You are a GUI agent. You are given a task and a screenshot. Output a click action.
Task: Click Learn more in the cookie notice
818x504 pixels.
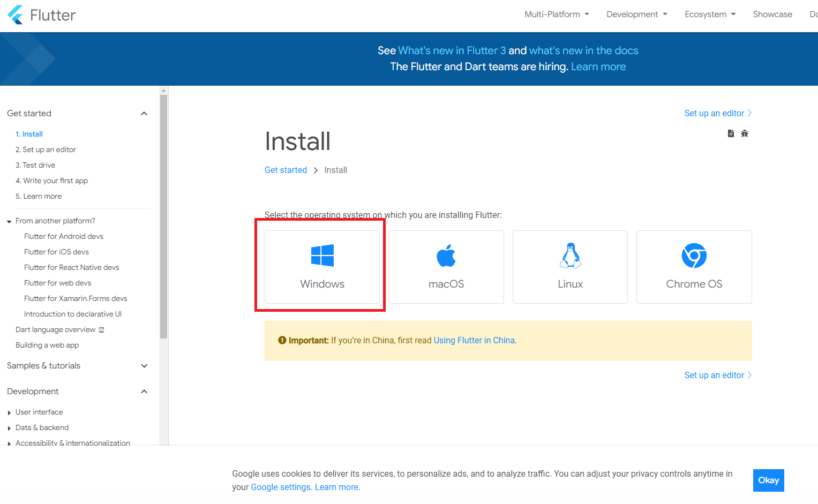coord(337,487)
